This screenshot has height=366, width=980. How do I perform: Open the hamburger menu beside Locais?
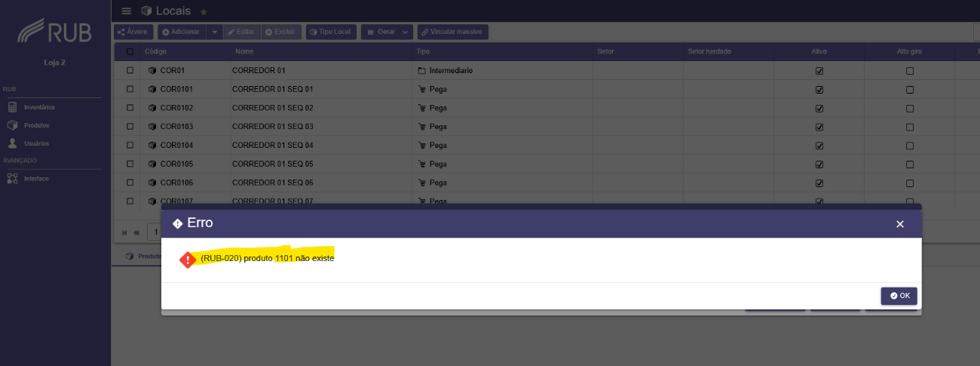point(126,11)
